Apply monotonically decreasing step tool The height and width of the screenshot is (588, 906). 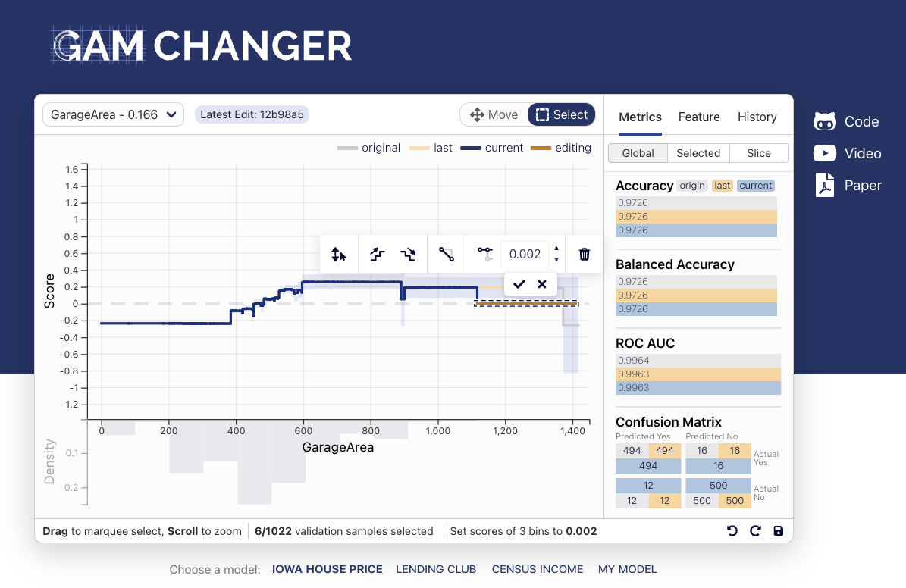click(408, 255)
